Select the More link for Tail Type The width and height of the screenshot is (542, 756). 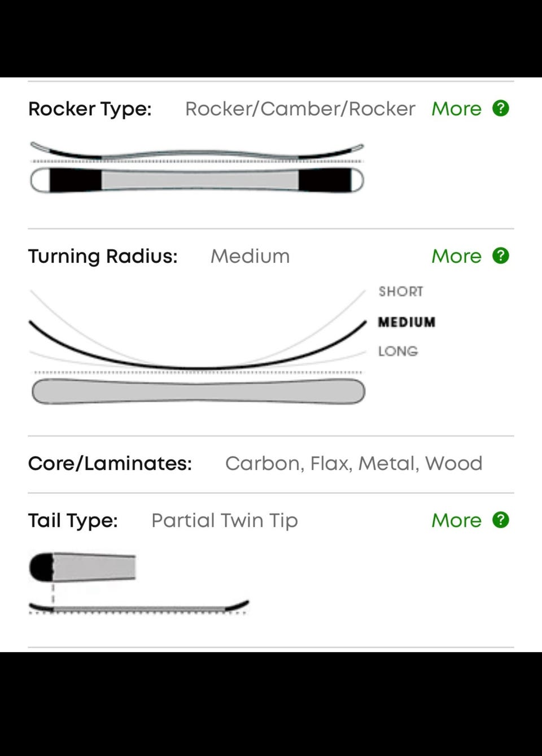(x=456, y=520)
